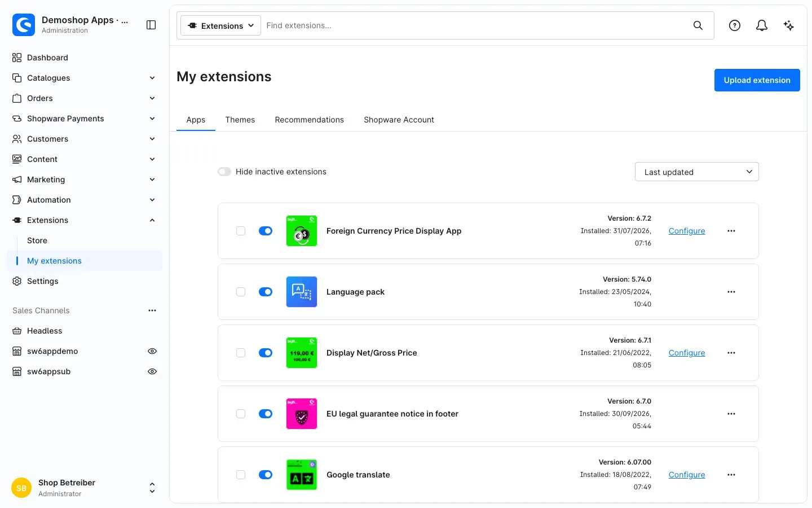The height and width of the screenshot is (508, 812).
Task: Switch to the Recommendations tab
Action: point(310,120)
